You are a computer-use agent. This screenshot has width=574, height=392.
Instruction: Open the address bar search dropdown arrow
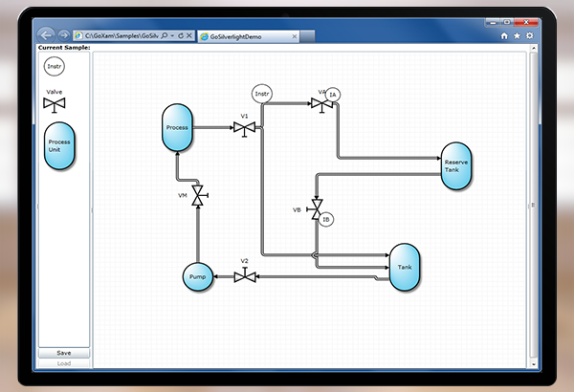click(x=174, y=35)
